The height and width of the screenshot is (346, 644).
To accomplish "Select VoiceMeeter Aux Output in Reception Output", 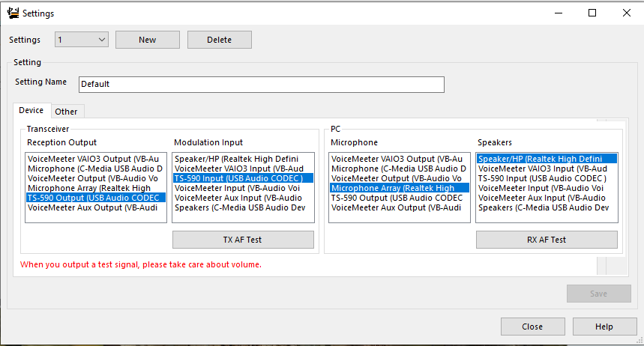I will (96, 207).
